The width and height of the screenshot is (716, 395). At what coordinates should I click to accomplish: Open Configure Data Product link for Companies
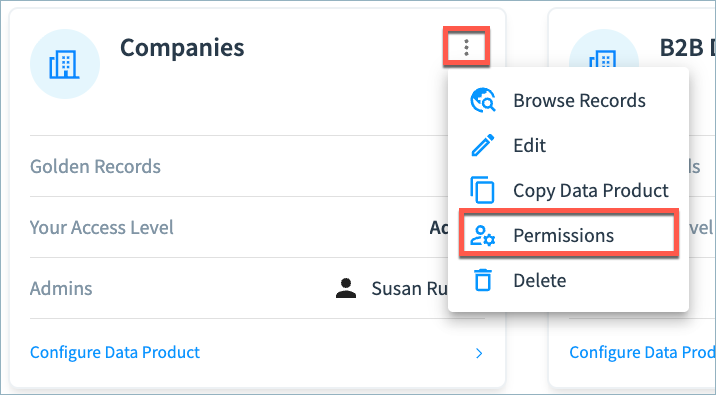click(x=115, y=352)
